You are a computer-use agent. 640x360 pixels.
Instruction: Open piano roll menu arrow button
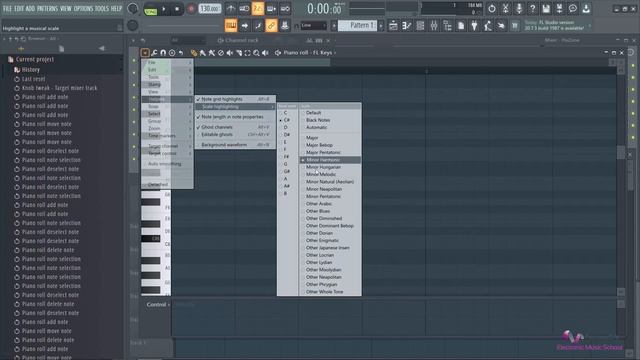(x=145, y=53)
